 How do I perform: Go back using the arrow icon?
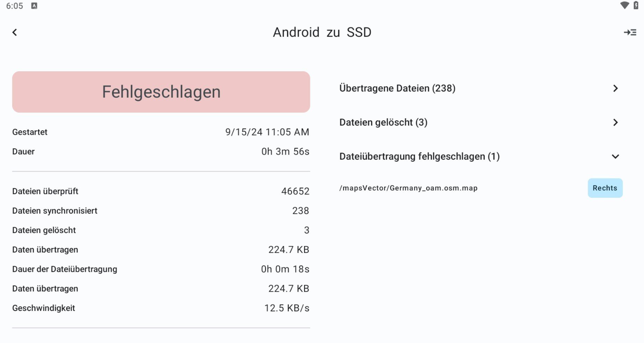tap(15, 32)
